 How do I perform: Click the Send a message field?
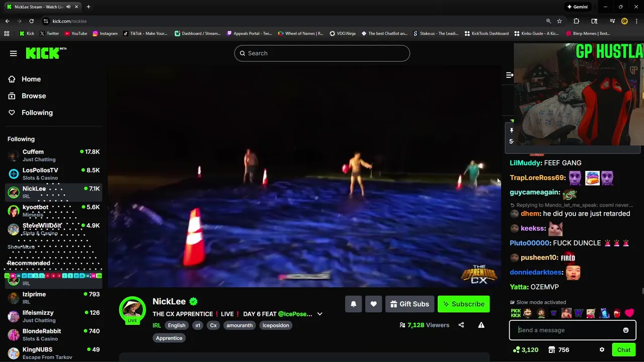tap(573, 330)
